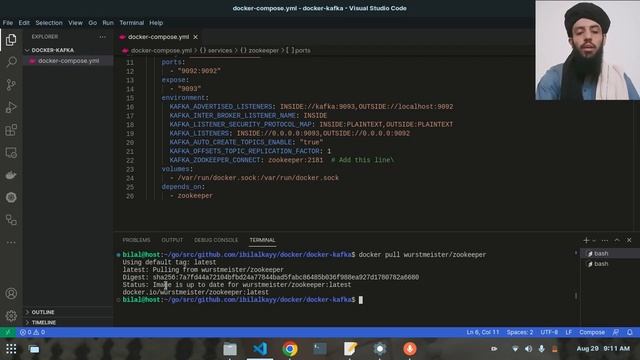Open the Selection menu

pyautogui.click(x=49, y=23)
